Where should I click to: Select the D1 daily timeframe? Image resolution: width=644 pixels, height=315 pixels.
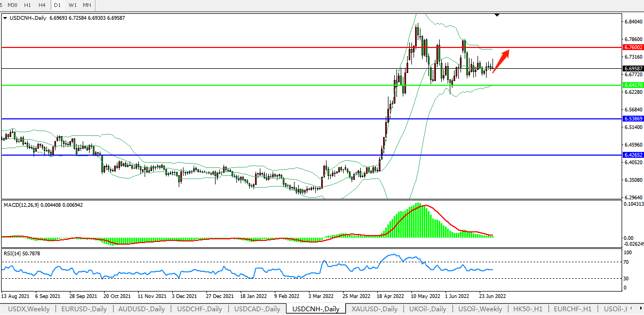point(57,5)
